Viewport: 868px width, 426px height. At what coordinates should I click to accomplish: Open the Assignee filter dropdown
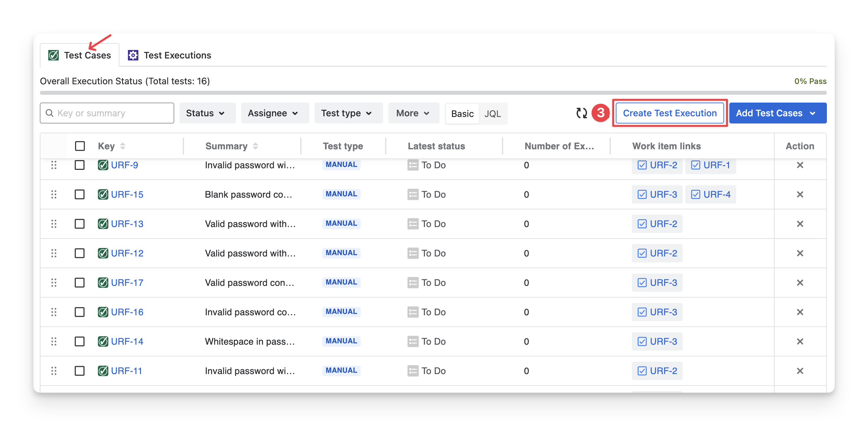pos(273,113)
